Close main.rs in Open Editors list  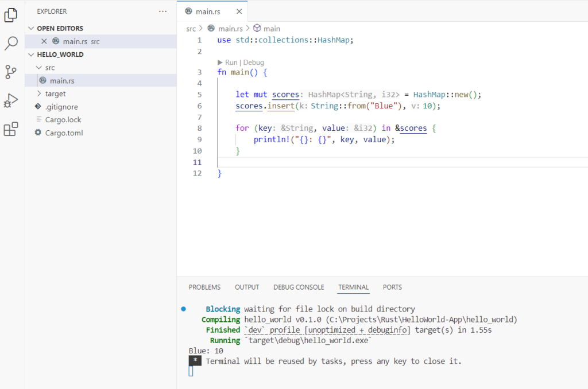click(44, 41)
